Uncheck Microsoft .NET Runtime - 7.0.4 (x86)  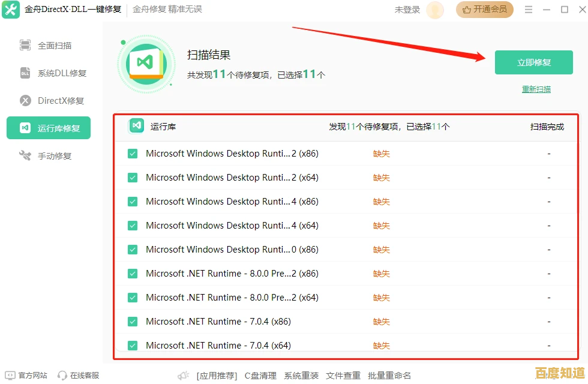[x=132, y=321]
